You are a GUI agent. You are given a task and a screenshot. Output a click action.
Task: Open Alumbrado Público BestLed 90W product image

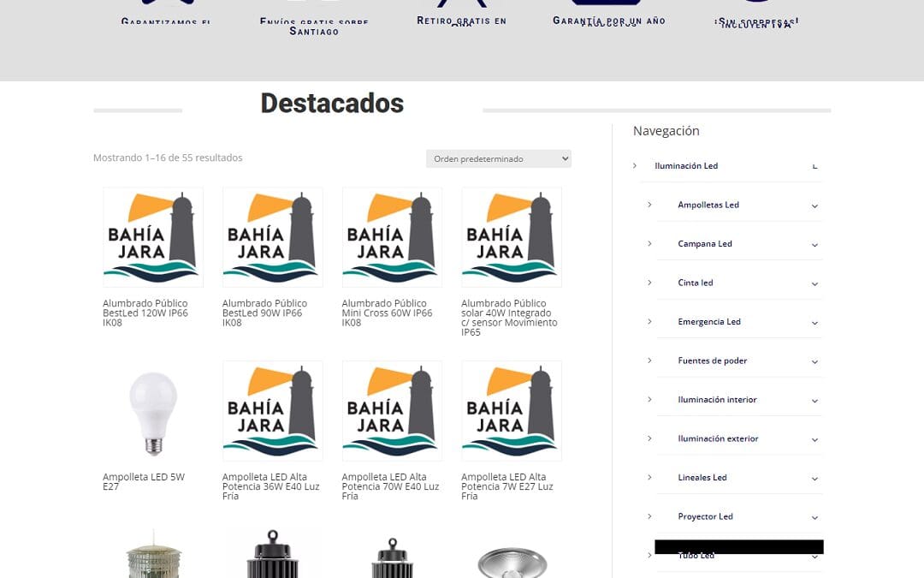(x=272, y=237)
